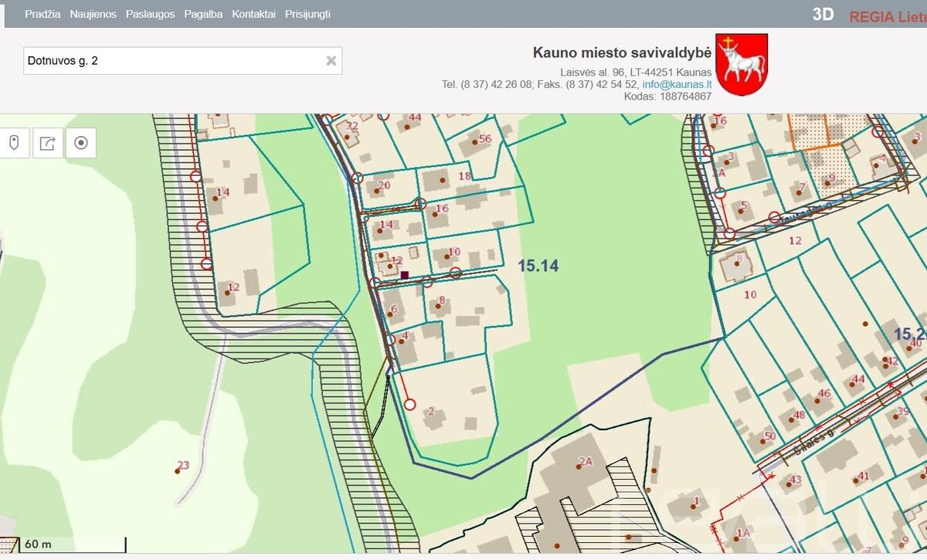Select address label 41 on the map

[x=864, y=476]
